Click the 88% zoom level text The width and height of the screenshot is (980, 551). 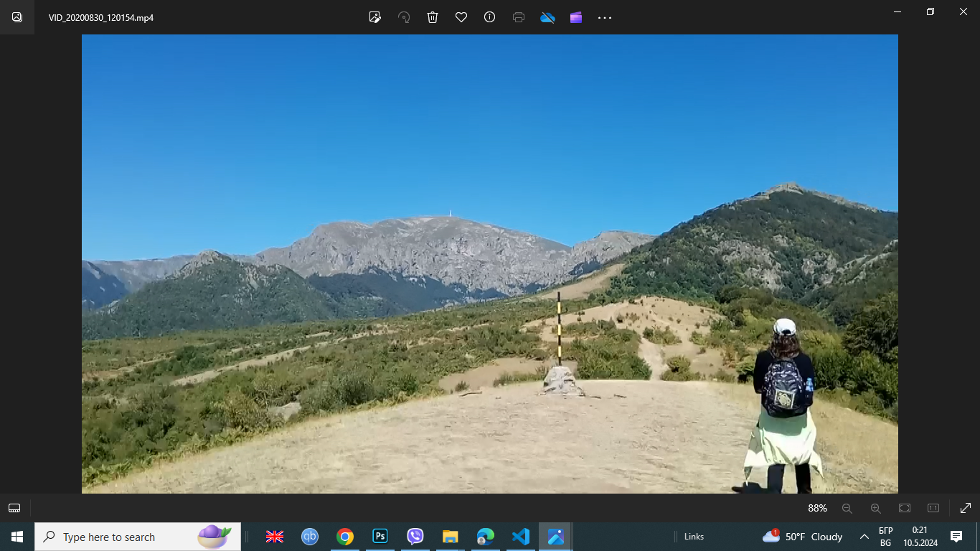pos(817,508)
